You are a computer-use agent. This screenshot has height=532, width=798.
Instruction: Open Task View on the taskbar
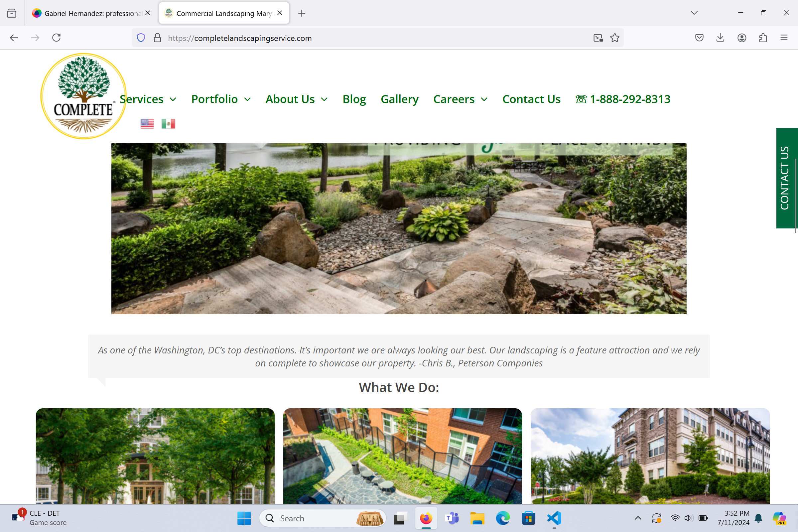point(400,518)
